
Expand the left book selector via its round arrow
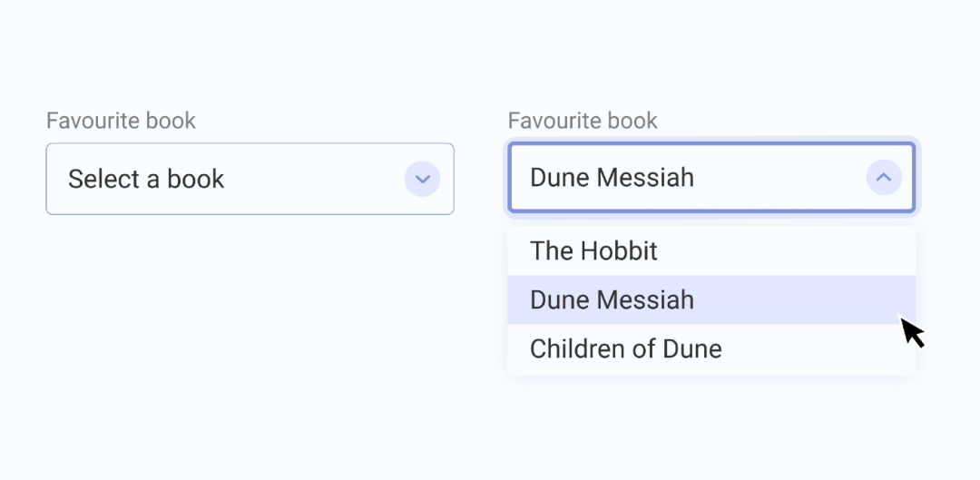tap(422, 179)
